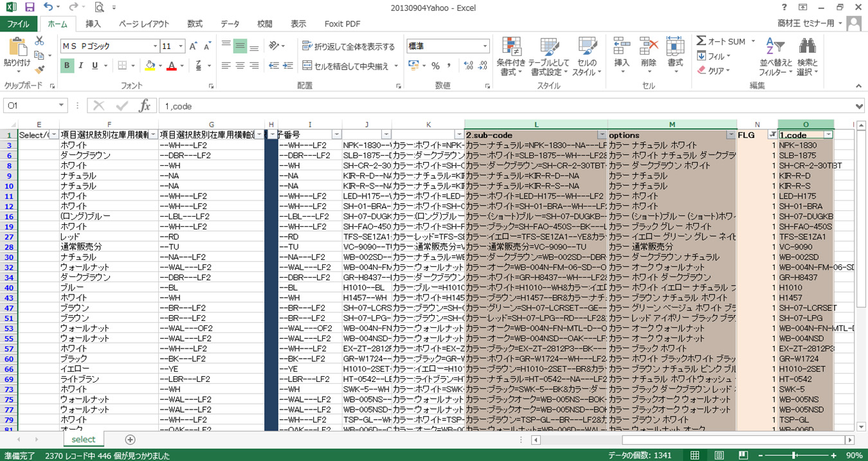This screenshot has width=868, height=461.
Task: Click the zoom slider in the status bar
Action: point(795,455)
